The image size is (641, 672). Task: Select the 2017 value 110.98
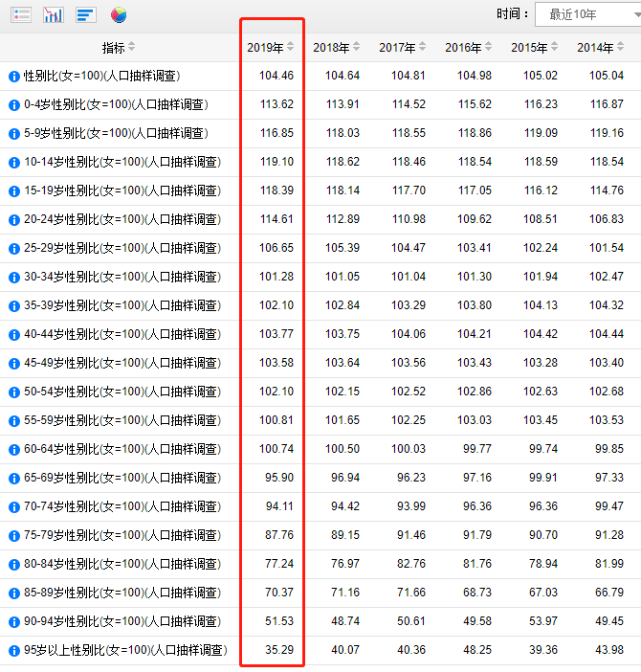point(409,219)
